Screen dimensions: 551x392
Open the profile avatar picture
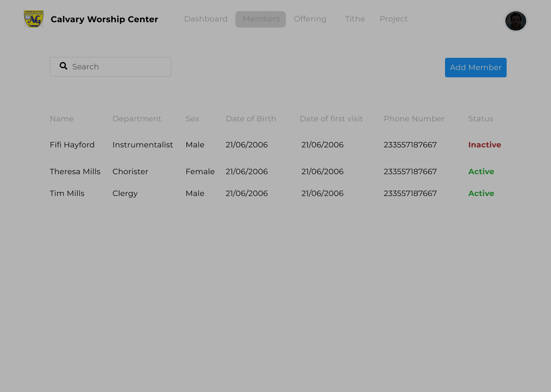click(516, 21)
